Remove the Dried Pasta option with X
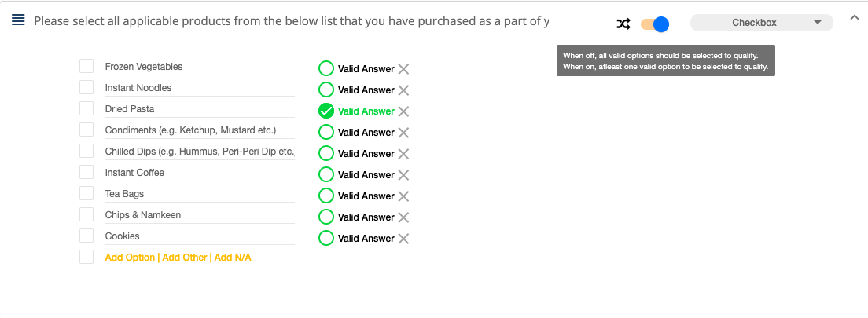 [x=403, y=111]
